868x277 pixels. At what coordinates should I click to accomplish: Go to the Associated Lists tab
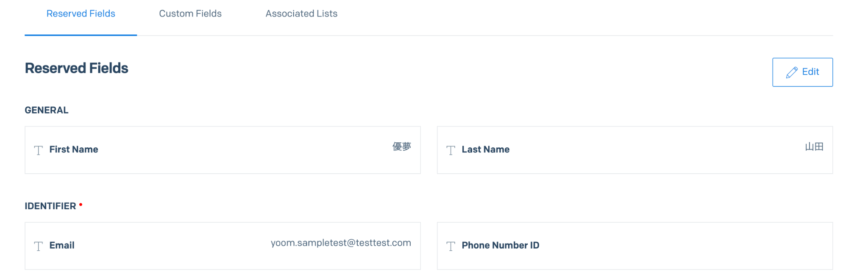click(301, 14)
